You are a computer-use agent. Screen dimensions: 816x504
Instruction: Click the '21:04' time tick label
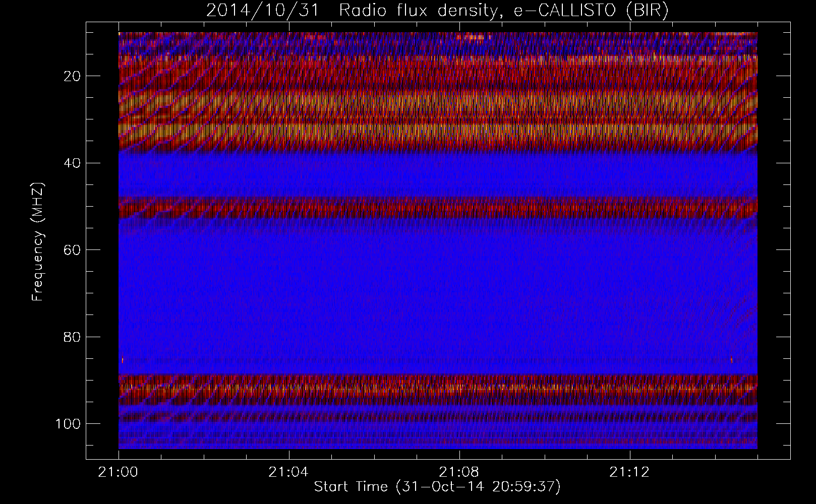(288, 473)
